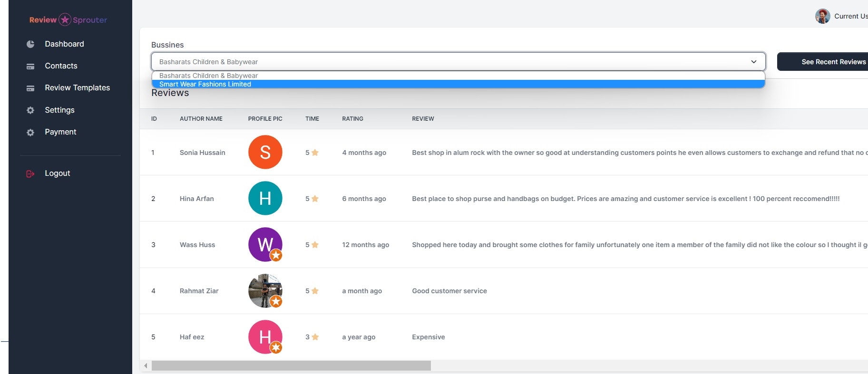The image size is (868, 374).
Task: Click the PROFILE PIC column header
Action: pos(265,119)
